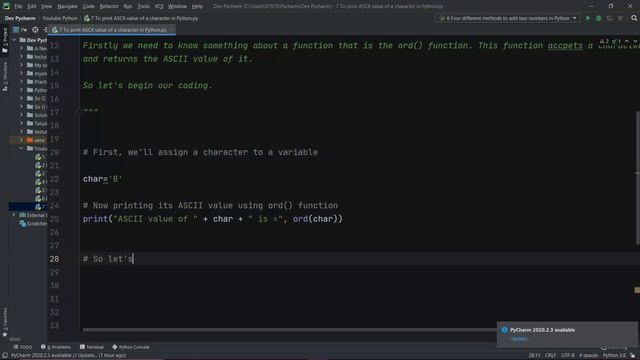This screenshot has height=360, width=640.
Task: Open the Favorites side tab with star
Action: click(x=4, y=322)
